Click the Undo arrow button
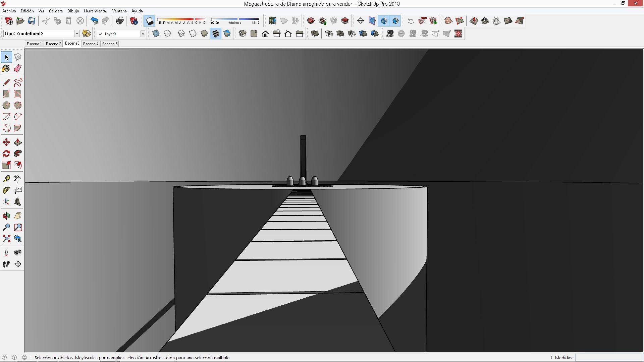644x362 pixels. point(94,21)
